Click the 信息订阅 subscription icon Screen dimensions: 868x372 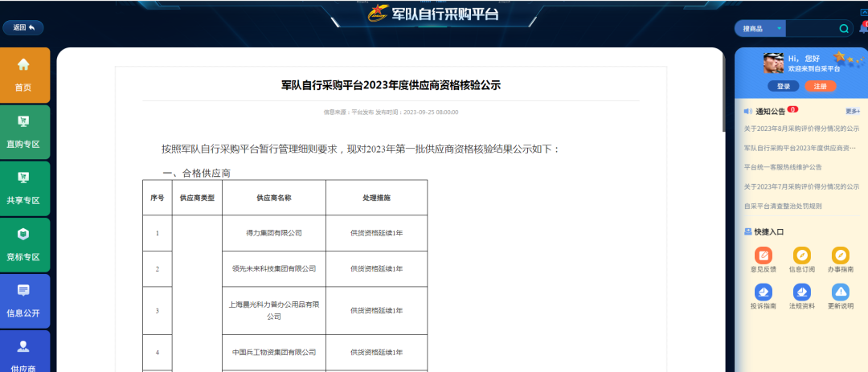click(801, 255)
